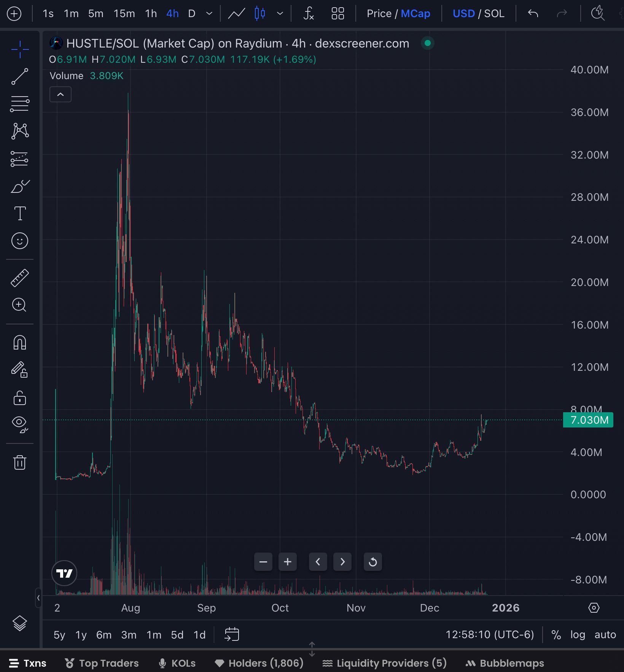The image size is (624, 672).
Task: Toggle percent scale
Action: [556, 634]
